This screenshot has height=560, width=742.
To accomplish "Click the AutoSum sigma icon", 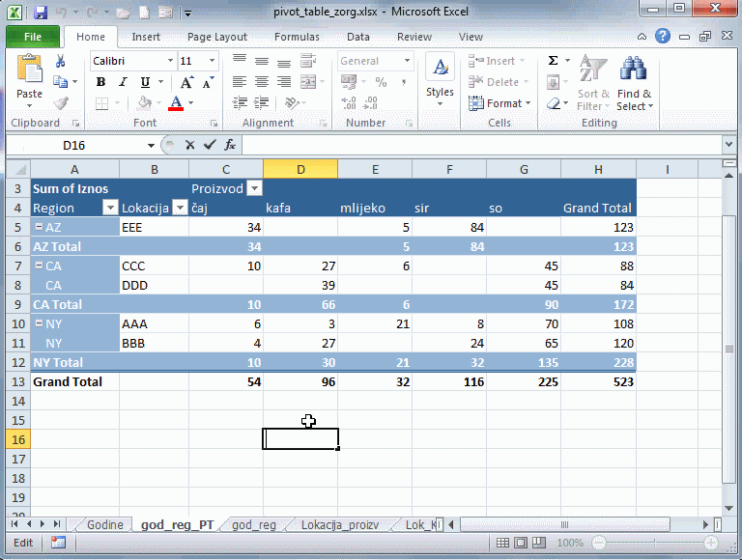I will point(553,61).
